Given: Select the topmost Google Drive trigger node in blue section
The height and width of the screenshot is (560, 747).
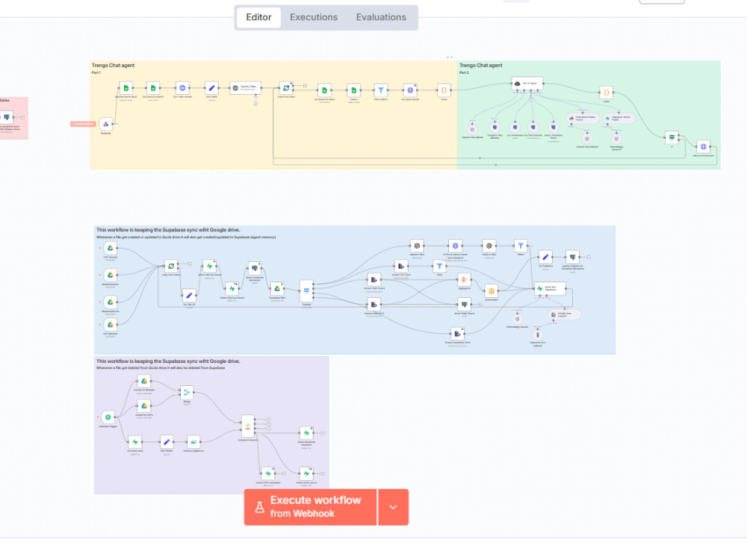Looking at the screenshot, I should point(110,248).
